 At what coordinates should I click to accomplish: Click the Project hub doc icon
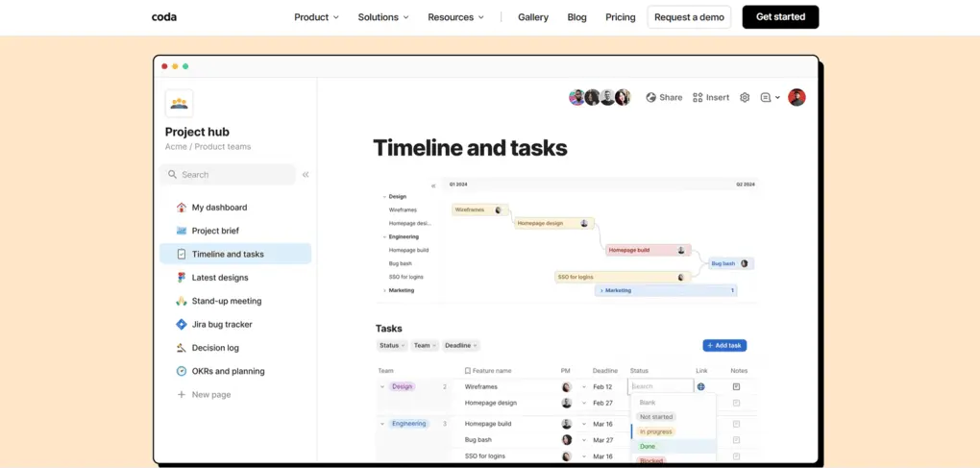(179, 104)
